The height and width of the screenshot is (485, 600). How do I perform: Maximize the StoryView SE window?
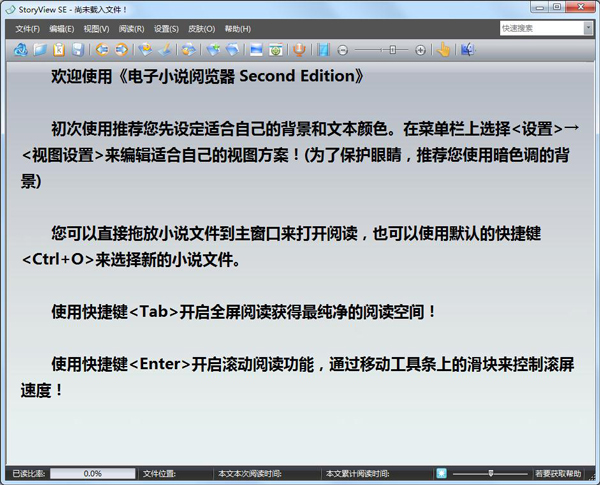coord(557,7)
